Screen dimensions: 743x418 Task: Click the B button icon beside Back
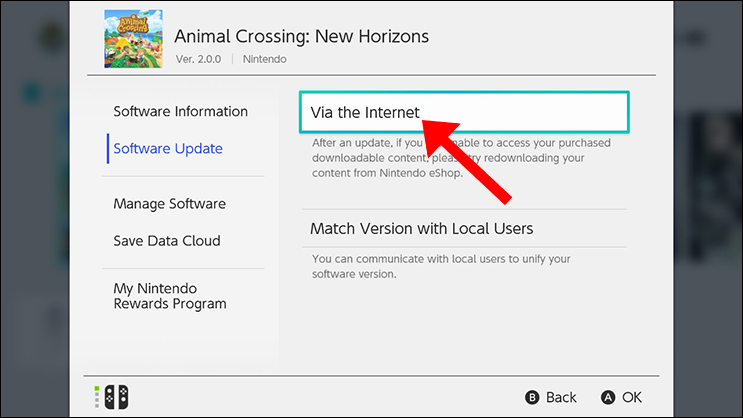532,397
